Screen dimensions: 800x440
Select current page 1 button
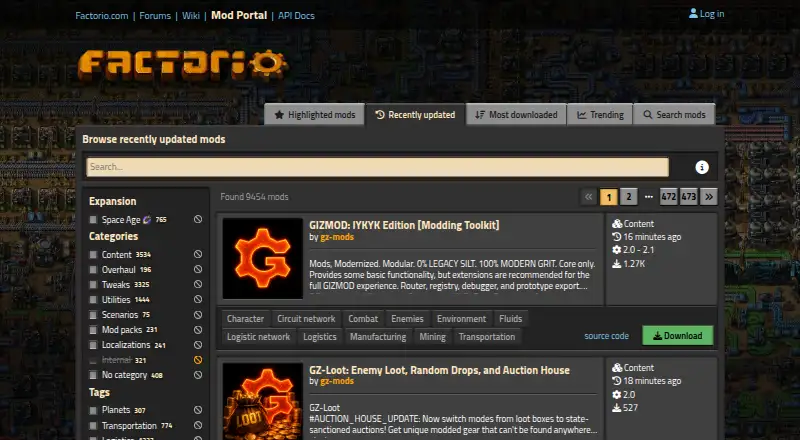(x=609, y=197)
